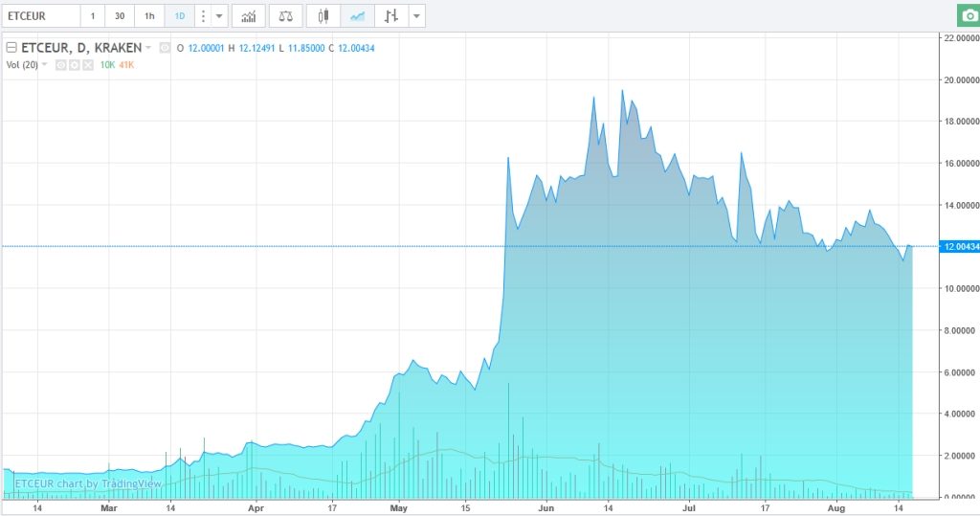Expand the chart style dropdown arrow
The height and width of the screenshot is (516, 980).
[x=416, y=16]
